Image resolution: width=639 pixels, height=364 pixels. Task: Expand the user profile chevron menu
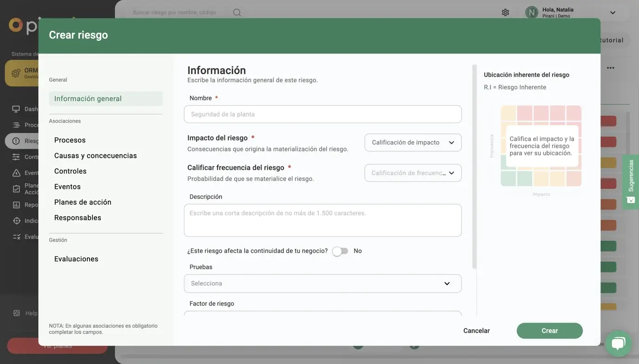click(x=613, y=13)
